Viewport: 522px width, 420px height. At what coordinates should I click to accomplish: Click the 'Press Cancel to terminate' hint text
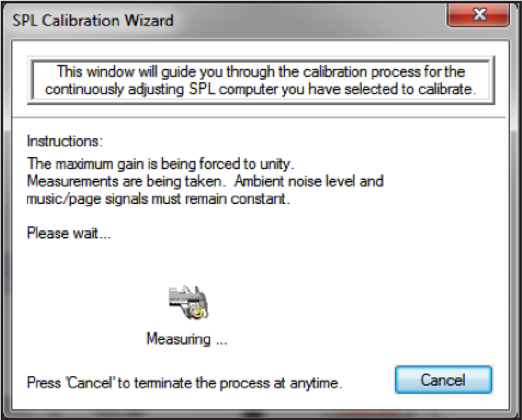[x=184, y=382]
